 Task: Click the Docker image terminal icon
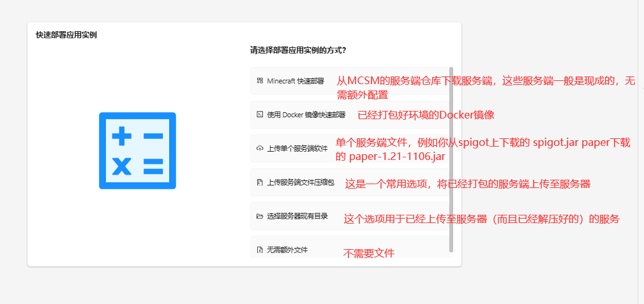[x=260, y=115]
